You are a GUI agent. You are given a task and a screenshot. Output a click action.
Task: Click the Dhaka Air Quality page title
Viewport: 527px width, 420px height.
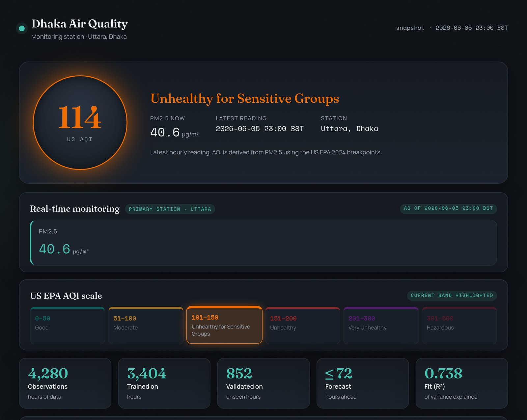point(79,24)
